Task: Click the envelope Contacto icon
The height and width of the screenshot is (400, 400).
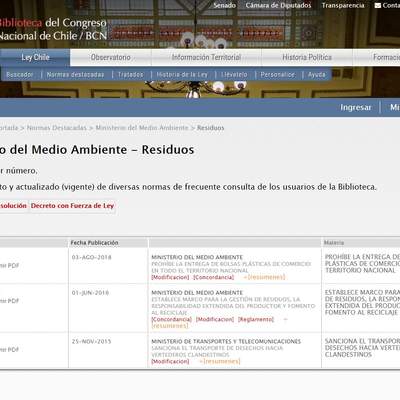Action: coord(378,5)
